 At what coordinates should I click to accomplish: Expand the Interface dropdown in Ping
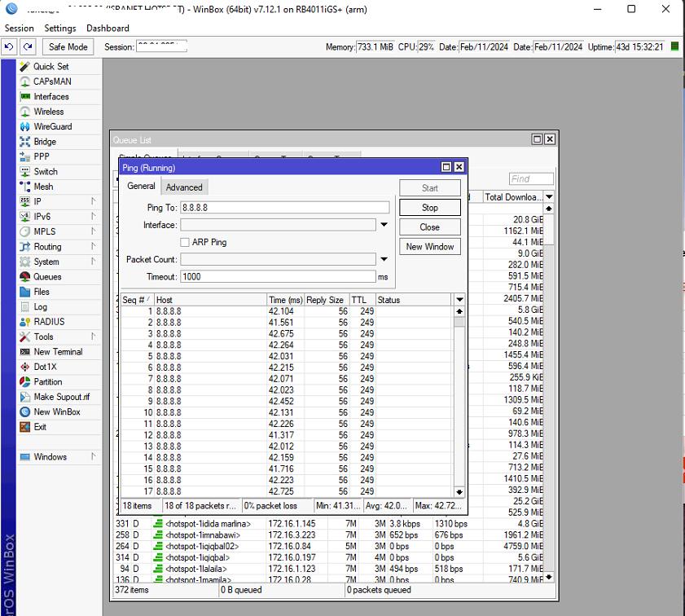tap(384, 225)
